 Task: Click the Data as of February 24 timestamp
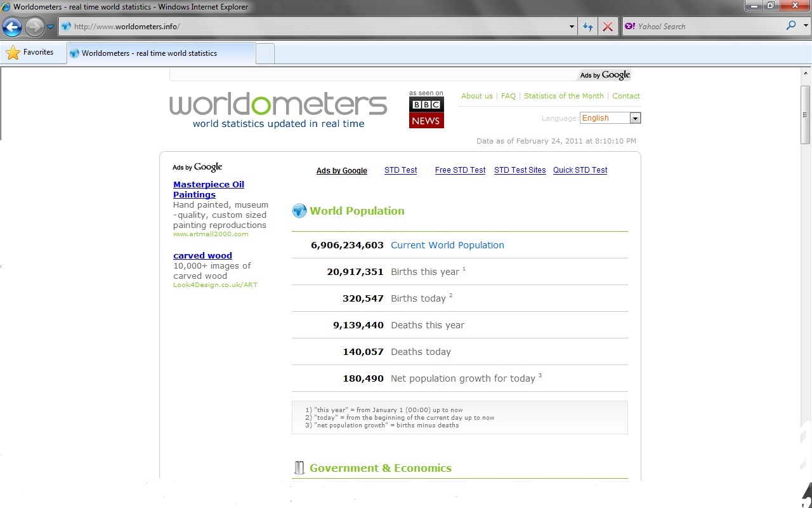[x=556, y=141]
